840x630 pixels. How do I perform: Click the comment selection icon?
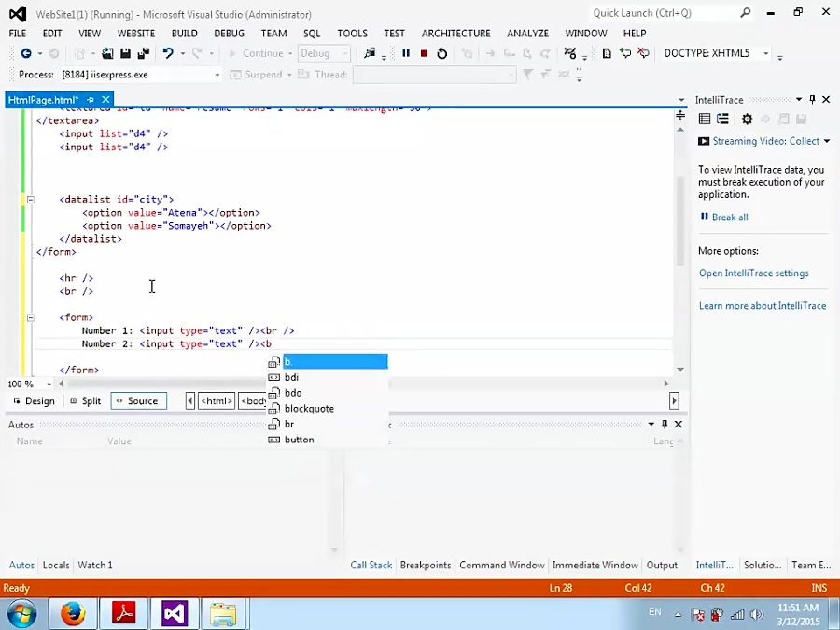[x=625, y=53]
